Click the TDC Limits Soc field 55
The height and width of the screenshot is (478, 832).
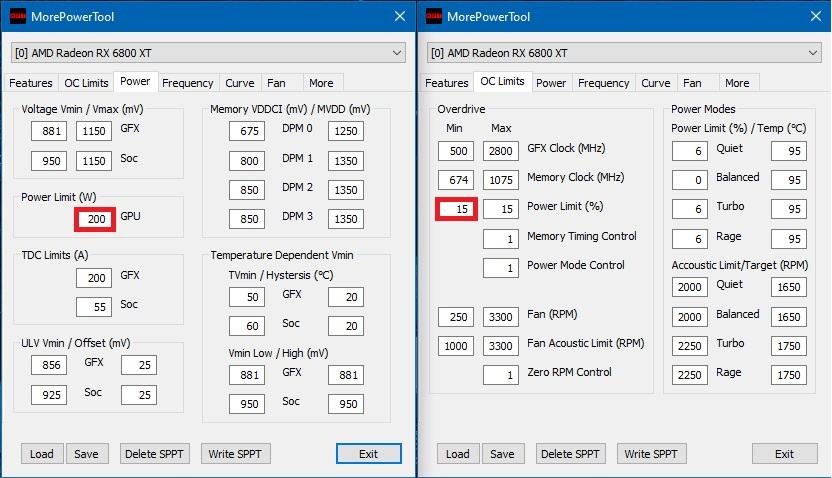[94, 307]
